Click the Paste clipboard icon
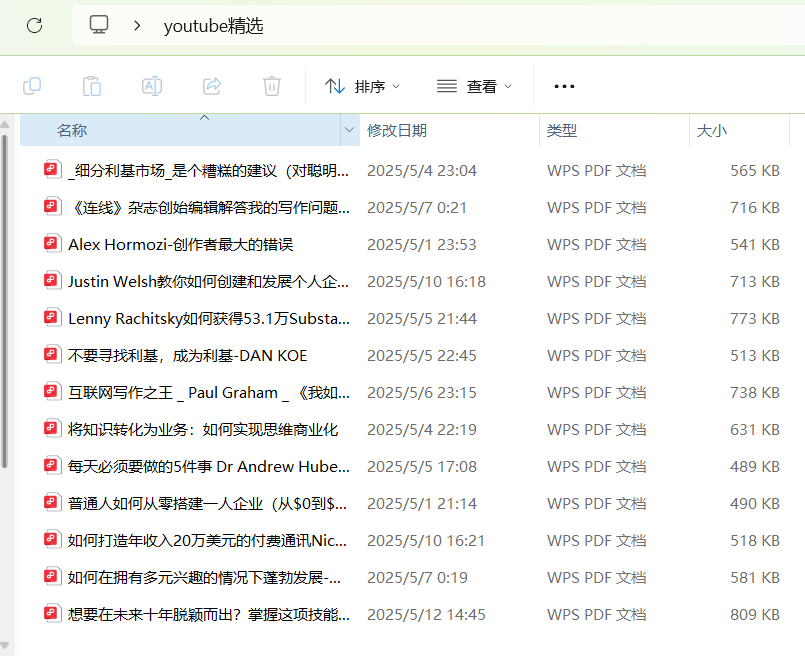Image resolution: width=805 pixels, height=666 pixels. (x=92, y=86)
